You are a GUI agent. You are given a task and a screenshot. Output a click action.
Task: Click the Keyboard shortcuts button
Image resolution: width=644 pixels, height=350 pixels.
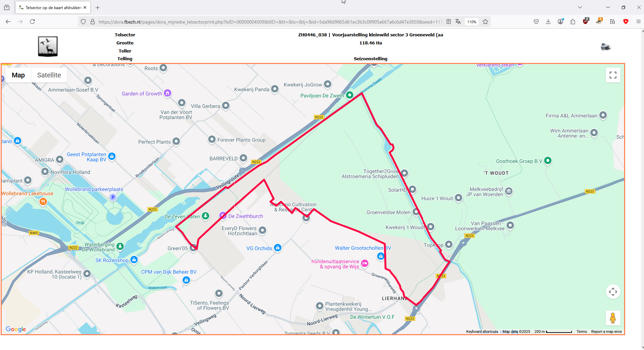[x=482, y=331]
